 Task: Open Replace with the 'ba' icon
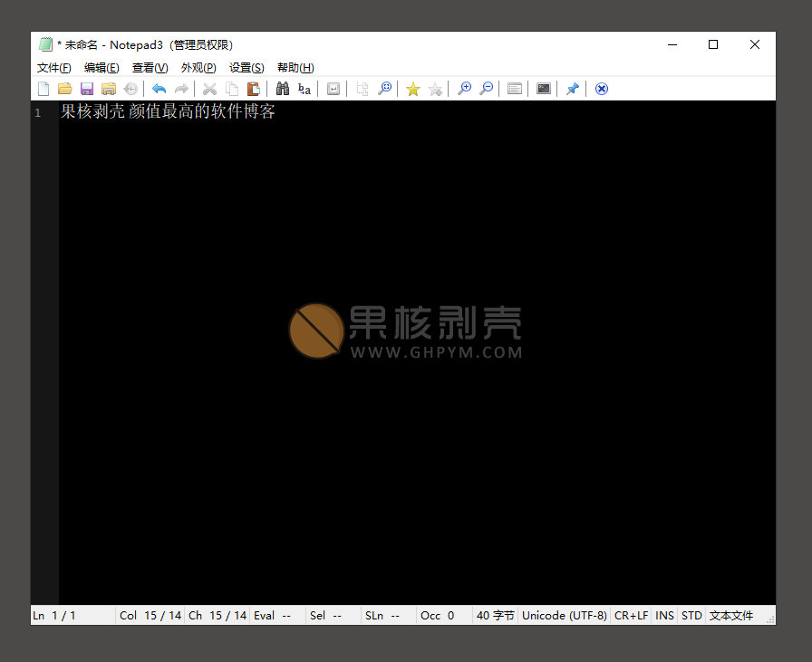click(x=304, y=89)
